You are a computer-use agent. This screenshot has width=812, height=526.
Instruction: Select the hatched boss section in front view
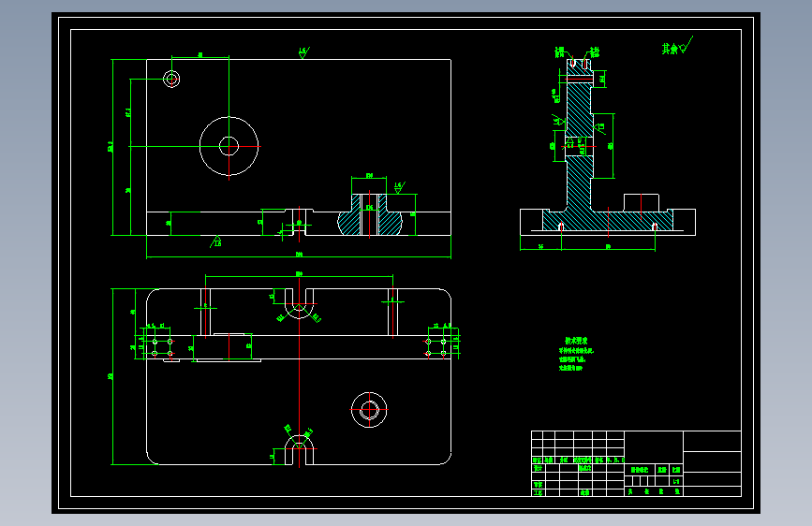[370, 214]
